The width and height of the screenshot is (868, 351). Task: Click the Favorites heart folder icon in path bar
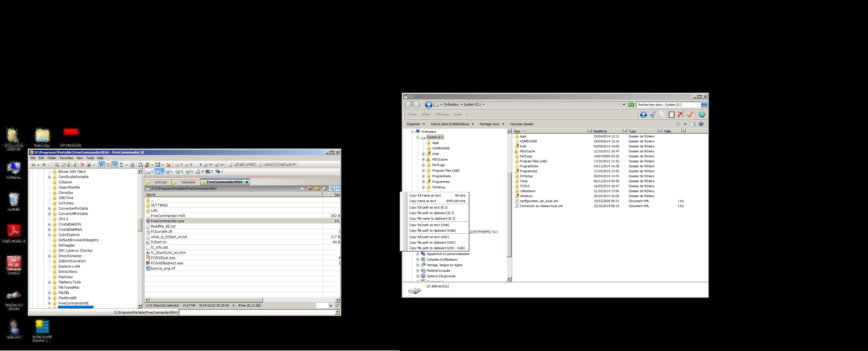pos(310,189)
